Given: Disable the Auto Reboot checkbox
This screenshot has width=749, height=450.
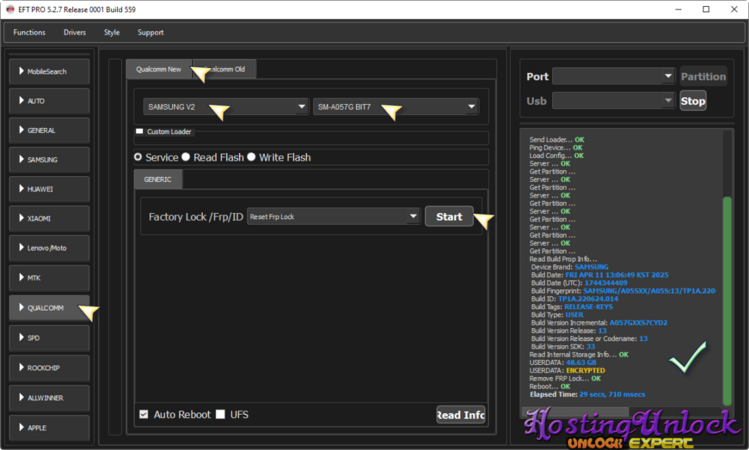Looking at the screenshot, I should [x=144, y=414].
